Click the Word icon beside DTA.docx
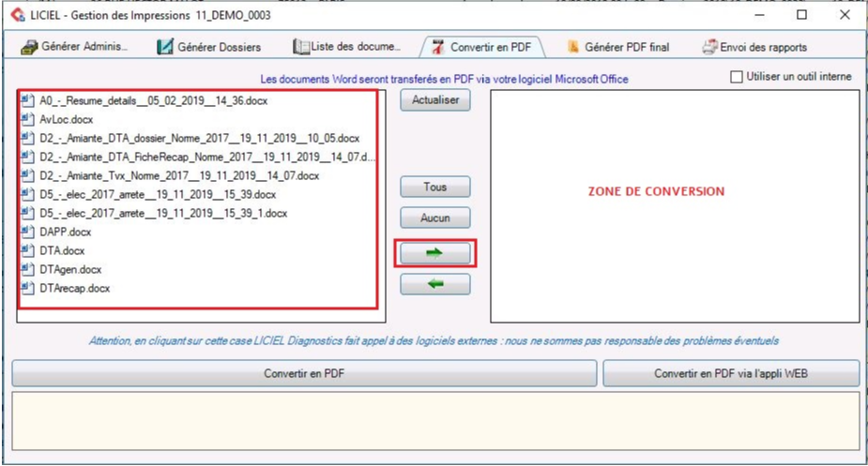The height and width of the screenshot is (466, 868). coord(28,250)
